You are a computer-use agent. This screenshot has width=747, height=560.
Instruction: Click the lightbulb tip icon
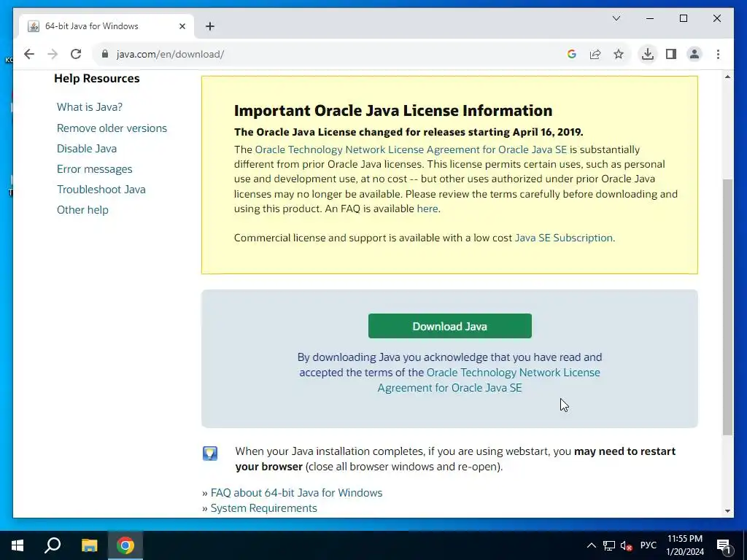(x=210, y=453)
